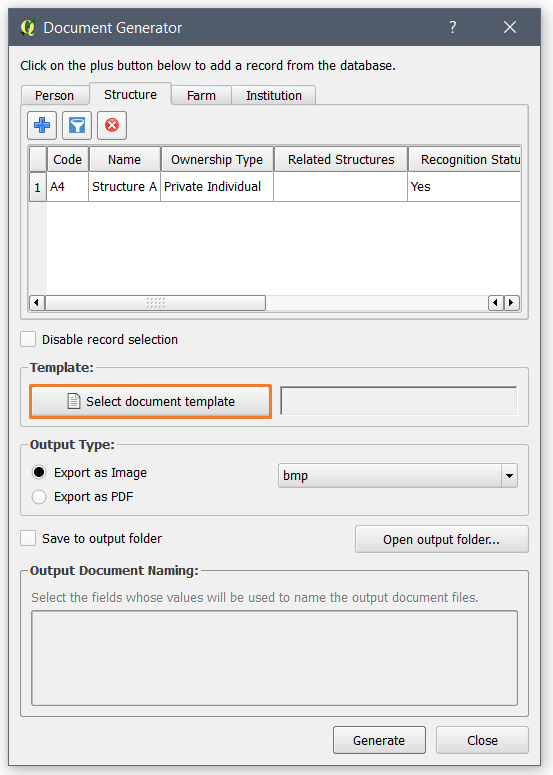
Task: Click Select document template button
Action: [151, 401]
